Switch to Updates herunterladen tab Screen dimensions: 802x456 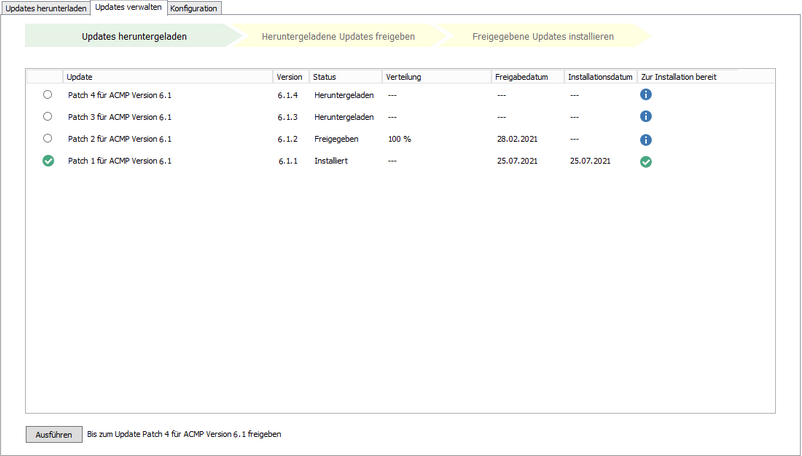[46, 8]
